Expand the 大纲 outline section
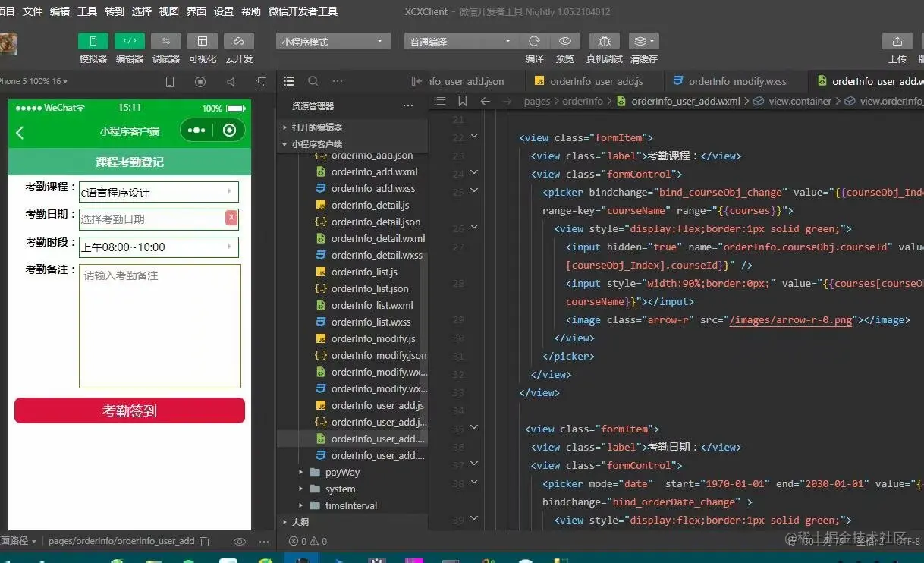This screenshot has height=563, width=924. (x=353, y=522)
